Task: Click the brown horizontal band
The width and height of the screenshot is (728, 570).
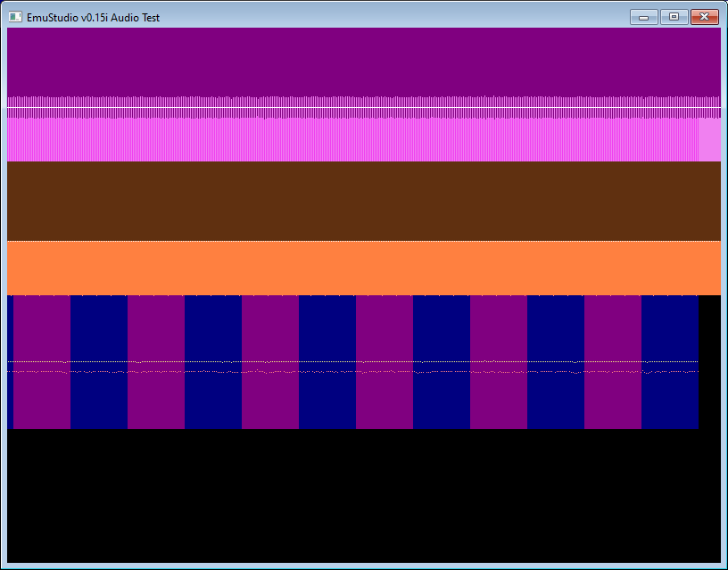Action: pos(357,201)
